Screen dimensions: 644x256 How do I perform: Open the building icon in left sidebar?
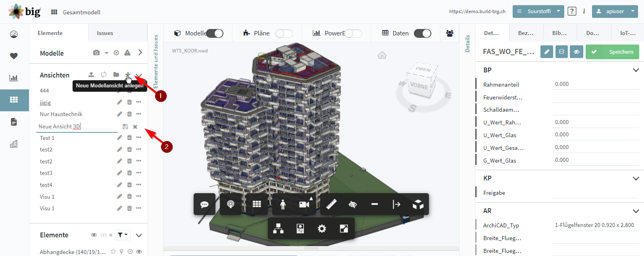click(x=14, y=144)
